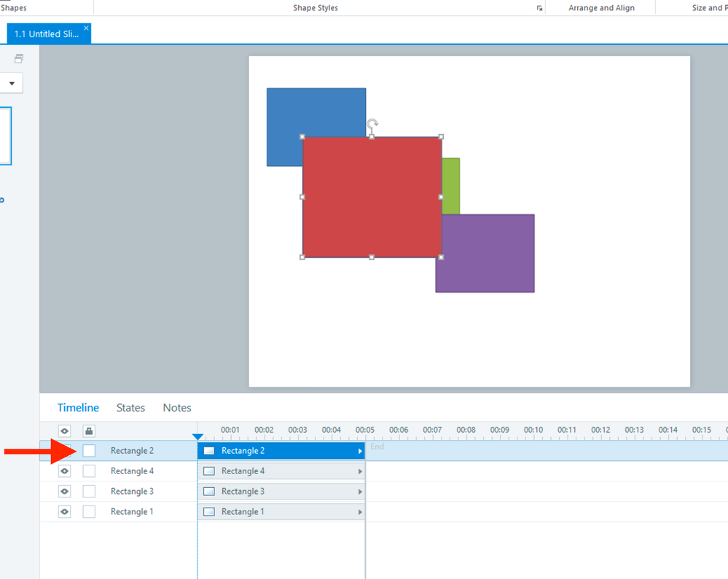Check the lock box for Rectangle 3
728x579 pixels.
(89, 492)
